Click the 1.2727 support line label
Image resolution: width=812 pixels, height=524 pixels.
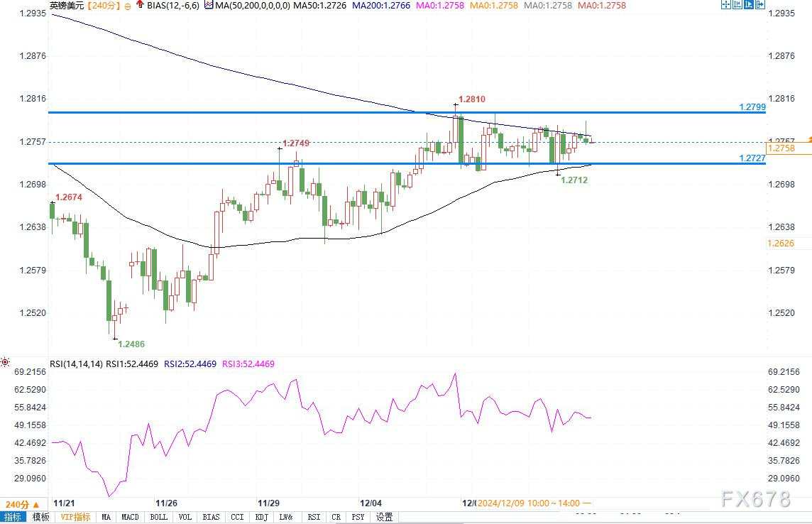752,158
